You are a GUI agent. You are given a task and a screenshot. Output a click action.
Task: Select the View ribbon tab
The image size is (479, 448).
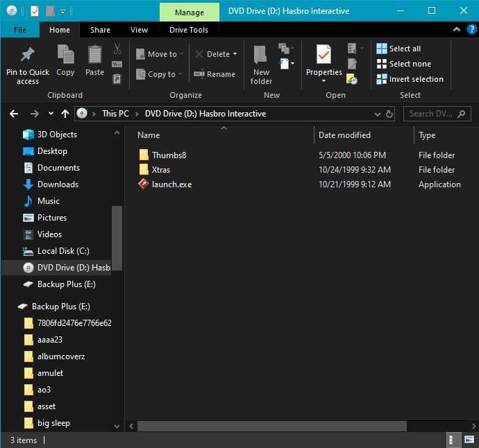[140, 30]
